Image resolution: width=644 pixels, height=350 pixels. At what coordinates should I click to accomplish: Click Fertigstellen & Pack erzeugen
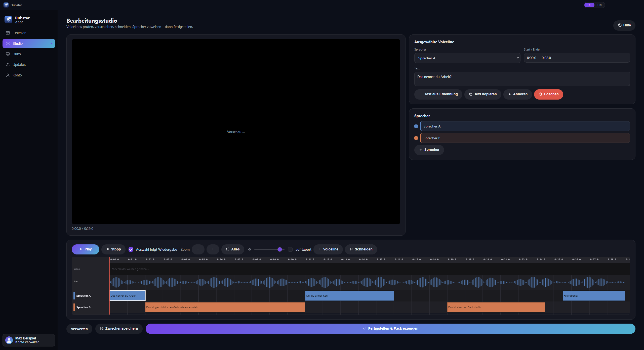[390, 329]
